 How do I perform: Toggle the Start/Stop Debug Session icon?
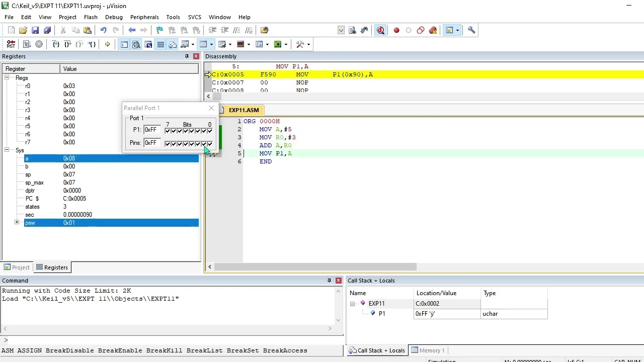[380, 30]
